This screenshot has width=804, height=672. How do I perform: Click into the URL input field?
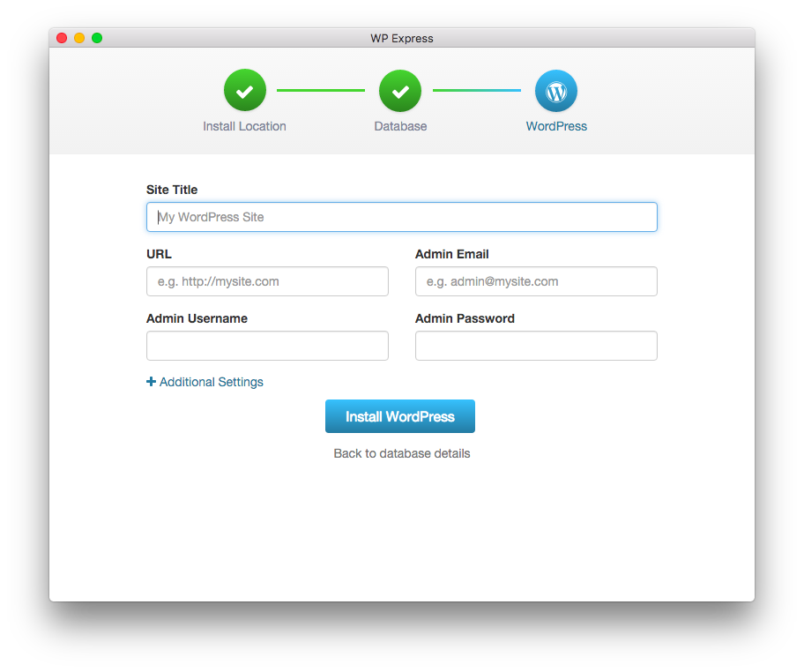(267, 281)
